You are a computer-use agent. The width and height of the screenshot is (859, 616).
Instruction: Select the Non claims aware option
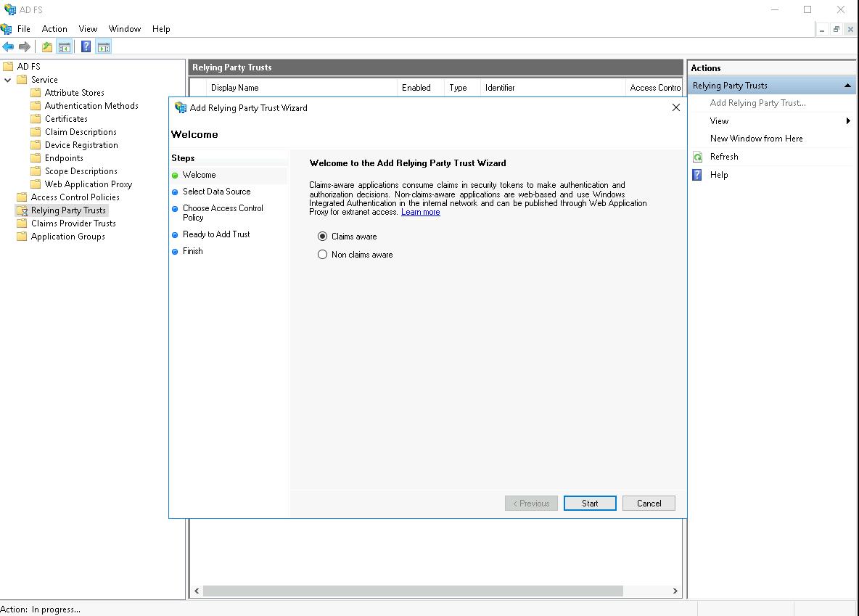(x=323, y=255)
